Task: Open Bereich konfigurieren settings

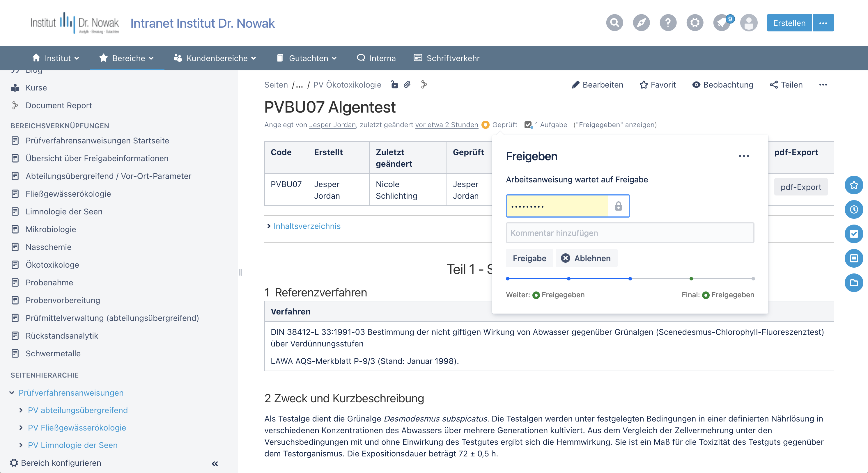Action: coord(56,463)
